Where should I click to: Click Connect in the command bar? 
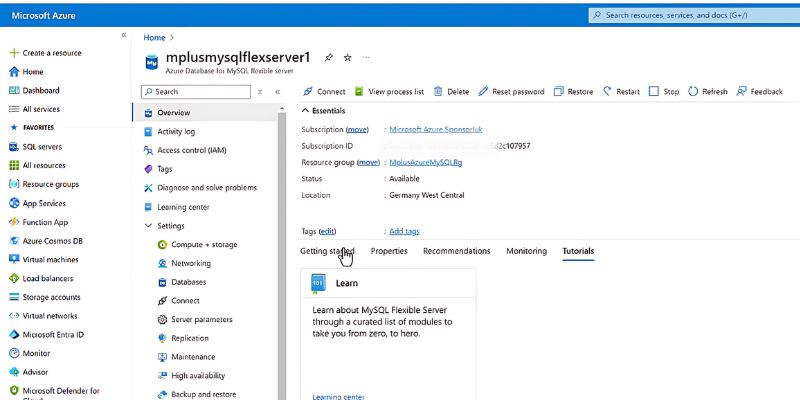(x=324, y=92)
